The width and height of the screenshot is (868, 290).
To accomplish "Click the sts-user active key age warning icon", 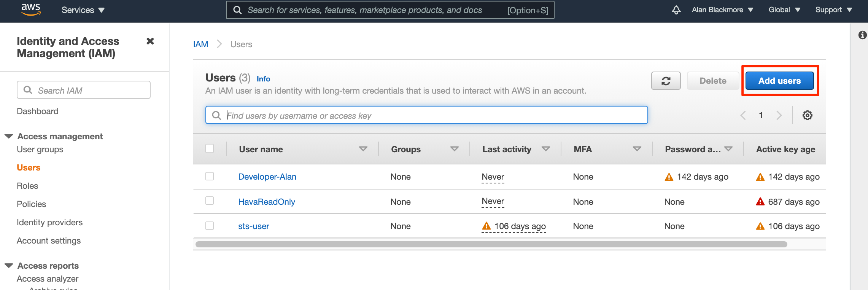I will pos(760,226).
